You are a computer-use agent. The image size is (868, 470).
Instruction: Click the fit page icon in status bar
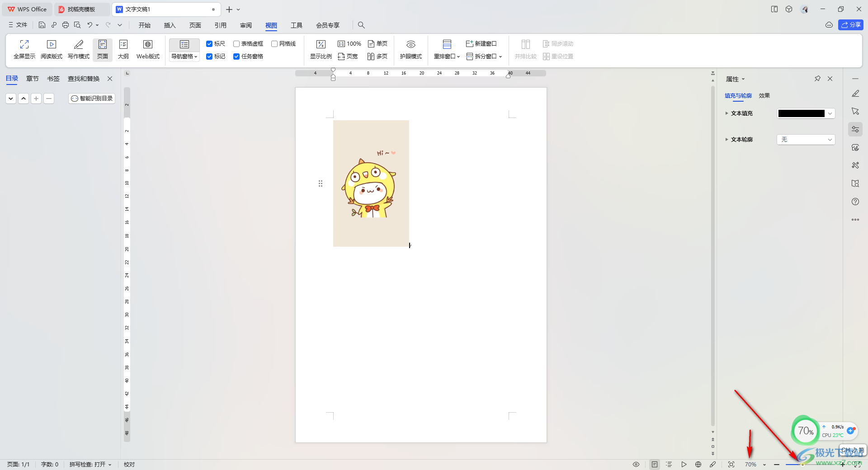731,465
